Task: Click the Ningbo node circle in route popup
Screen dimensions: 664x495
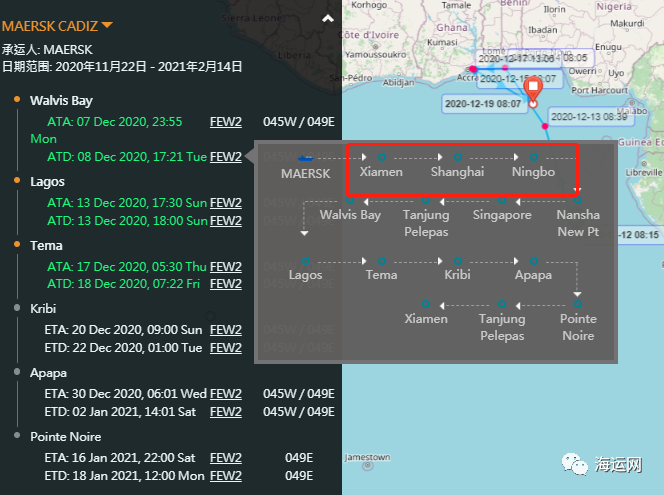Action: click(534, 157)
